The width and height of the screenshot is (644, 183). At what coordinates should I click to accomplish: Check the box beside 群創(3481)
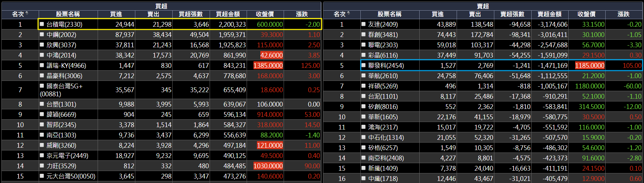click(x=363, y=34)
